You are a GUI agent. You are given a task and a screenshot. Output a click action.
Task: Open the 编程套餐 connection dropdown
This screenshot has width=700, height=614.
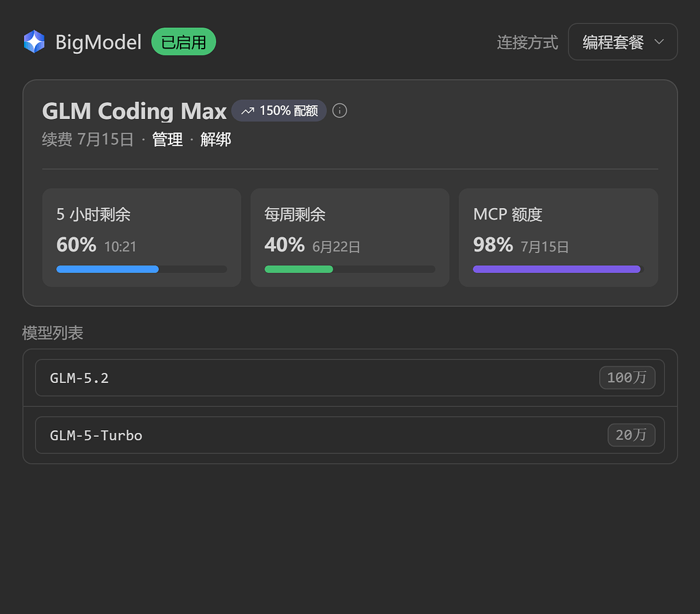(622, 42)
